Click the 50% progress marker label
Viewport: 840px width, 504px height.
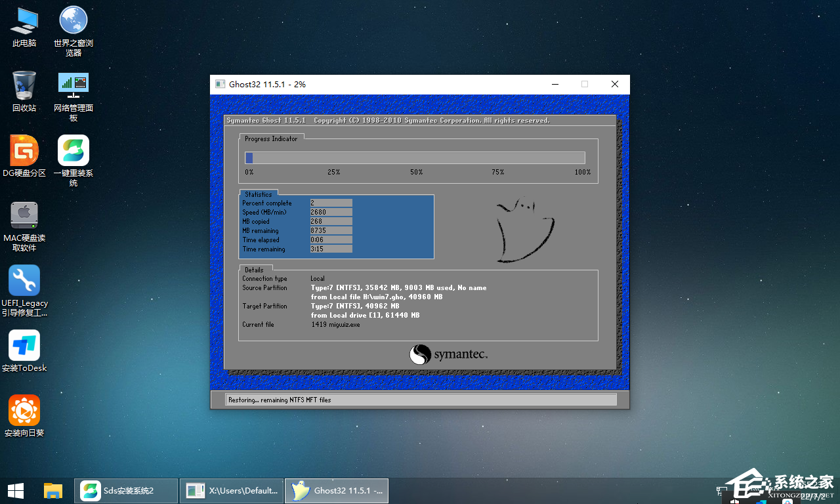pos(416,172)
